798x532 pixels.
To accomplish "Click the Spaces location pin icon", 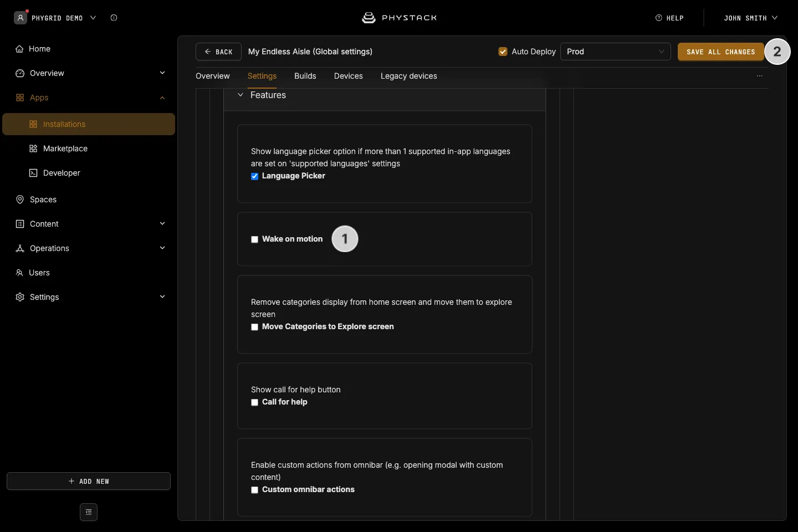I will click(x=20, y=199).
